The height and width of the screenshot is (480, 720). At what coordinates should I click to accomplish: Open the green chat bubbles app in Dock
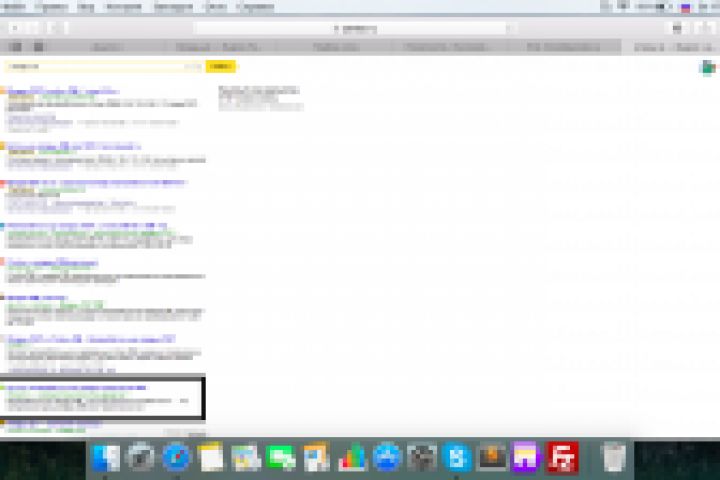click(x=281, y=457)
